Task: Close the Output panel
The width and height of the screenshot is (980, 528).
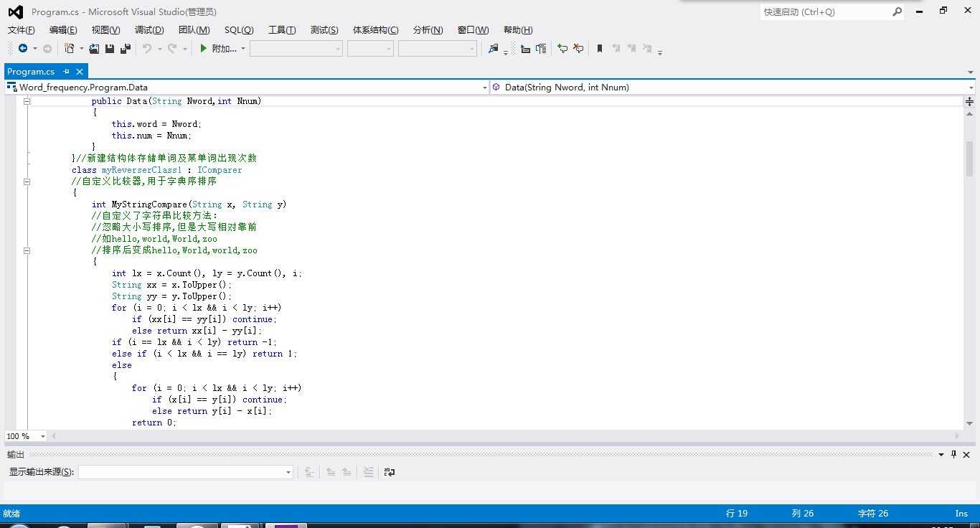Action: click(966, 455)
